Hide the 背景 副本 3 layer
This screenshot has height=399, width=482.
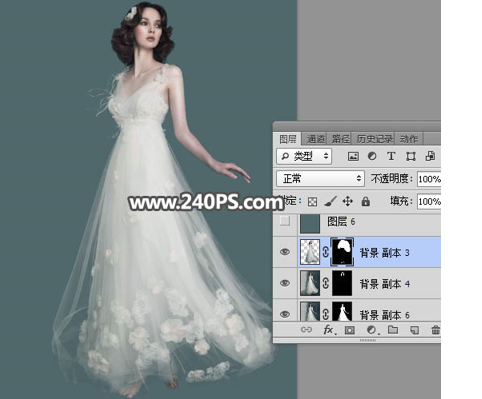pos(285,252)
